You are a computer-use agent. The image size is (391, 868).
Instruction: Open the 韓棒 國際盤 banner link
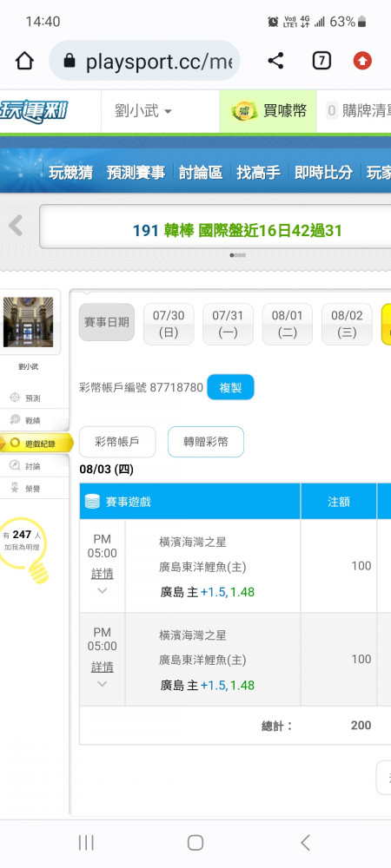pyautogui.click(x=237, y=230)
